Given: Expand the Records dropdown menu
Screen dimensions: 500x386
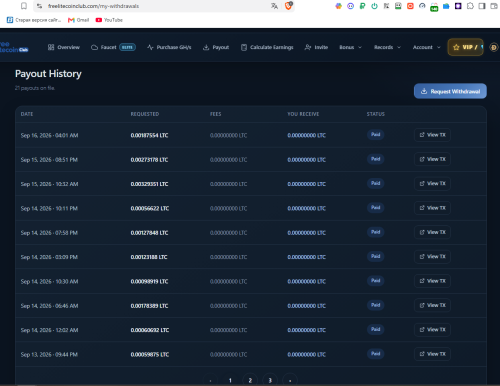Looking at the screenshot, I should point(387,47).
